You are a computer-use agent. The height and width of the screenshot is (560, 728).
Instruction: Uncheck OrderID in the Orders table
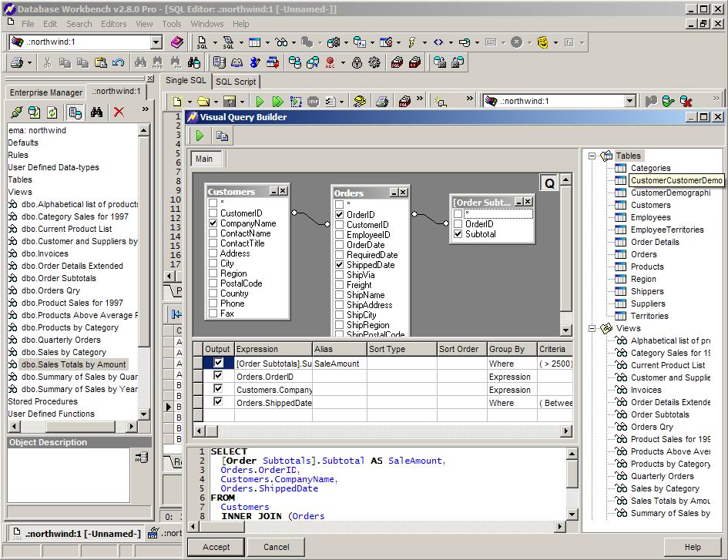coord(340,215)
